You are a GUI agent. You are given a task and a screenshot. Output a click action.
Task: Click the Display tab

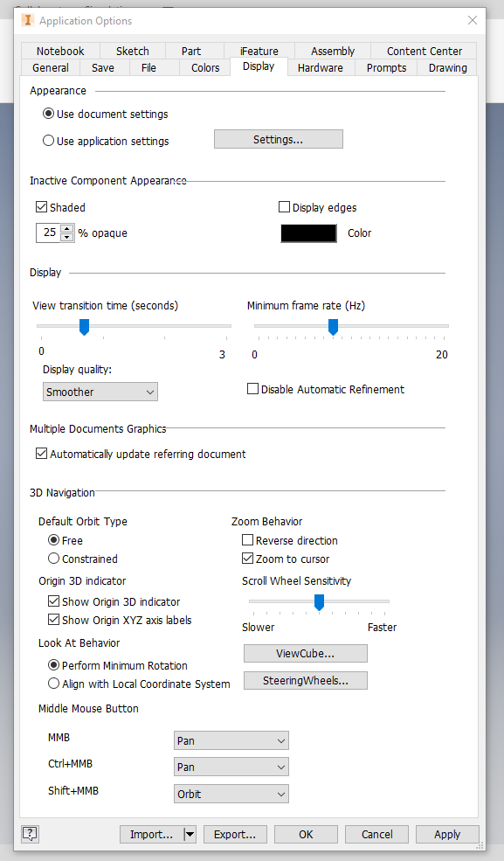point(259,66)
